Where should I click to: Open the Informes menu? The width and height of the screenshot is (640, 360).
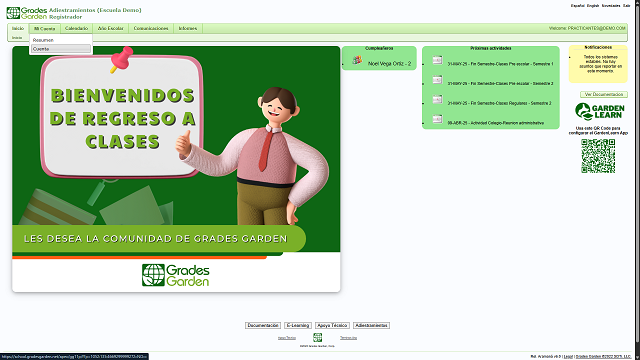point(188,28)
